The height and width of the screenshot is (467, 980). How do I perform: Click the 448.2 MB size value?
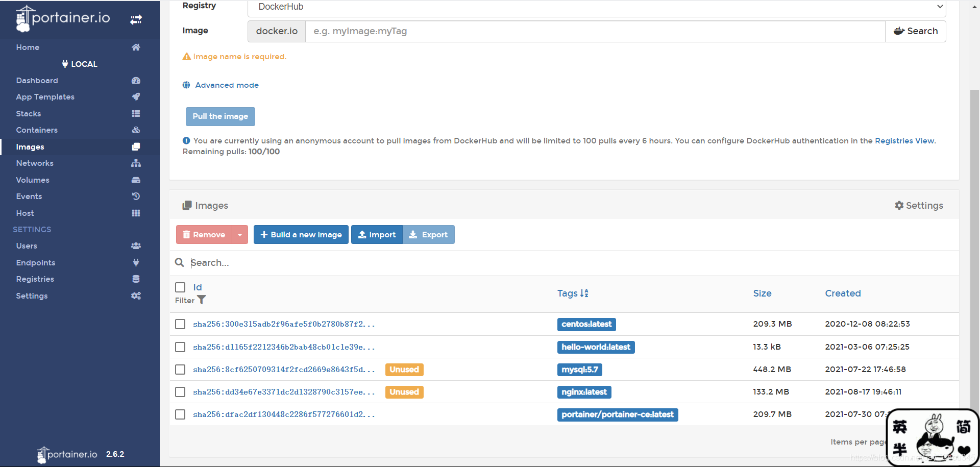point(772,370)
